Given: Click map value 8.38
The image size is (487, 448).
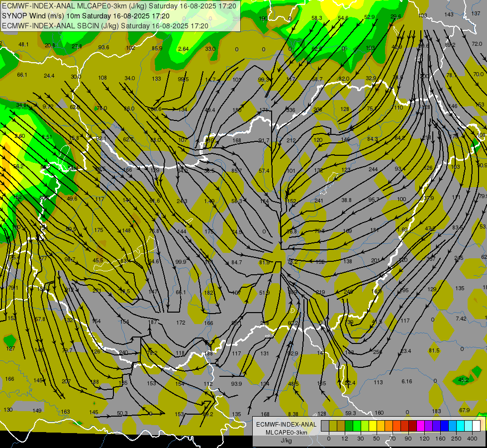Looking at the screenshot, I should click(293, 414).
